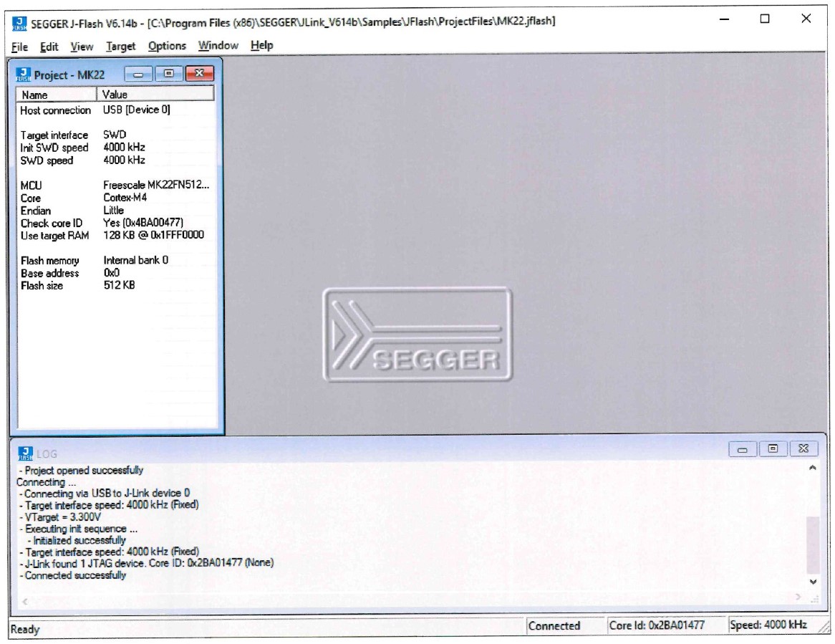Click the Project - MK22 window icon
Screen dimensions: 835x644
pos(24,74)
